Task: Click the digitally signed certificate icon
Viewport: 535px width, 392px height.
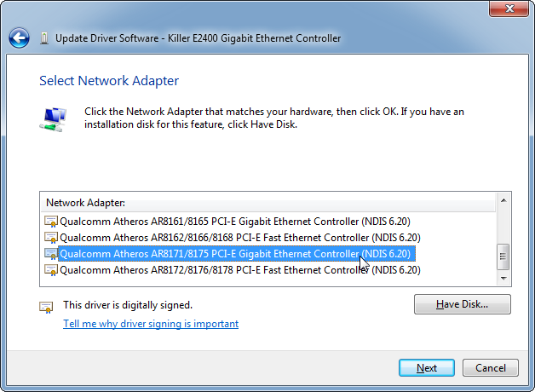Action: (46, 308)
